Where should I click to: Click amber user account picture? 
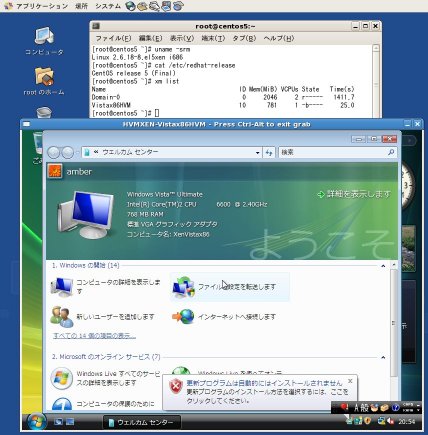[x=55, y=172]
